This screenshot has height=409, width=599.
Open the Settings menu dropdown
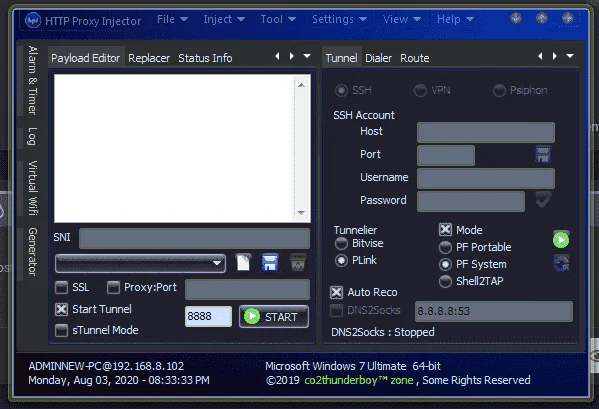pyautogui.click(x=340, y=19)
